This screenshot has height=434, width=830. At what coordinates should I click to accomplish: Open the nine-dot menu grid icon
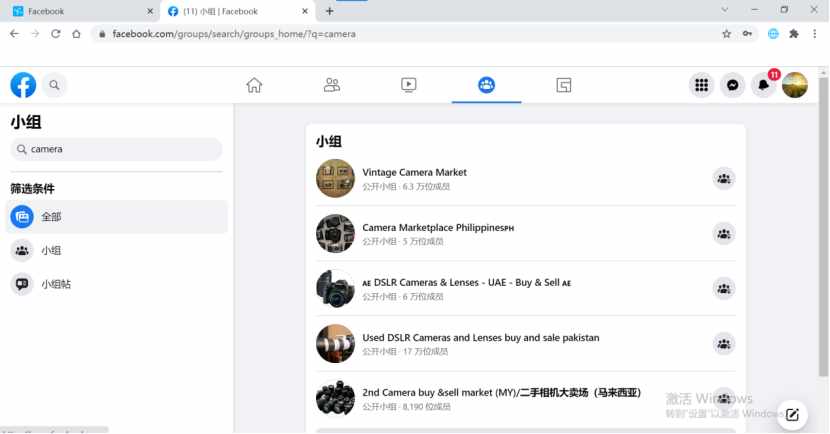point(701,85)
